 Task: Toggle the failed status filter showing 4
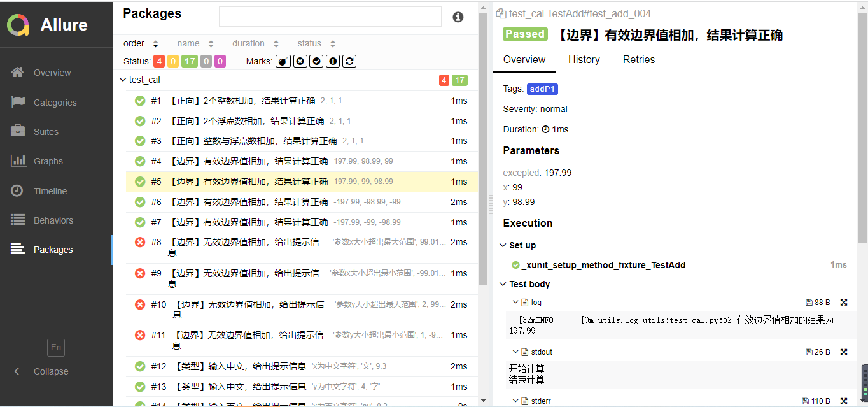point(159,61)
